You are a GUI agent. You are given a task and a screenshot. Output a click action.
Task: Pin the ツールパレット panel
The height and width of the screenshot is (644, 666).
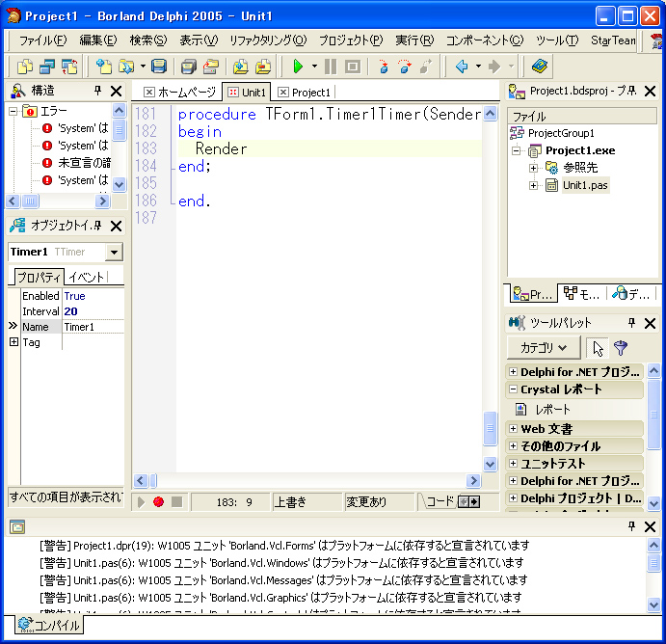[x=631, y=323]
